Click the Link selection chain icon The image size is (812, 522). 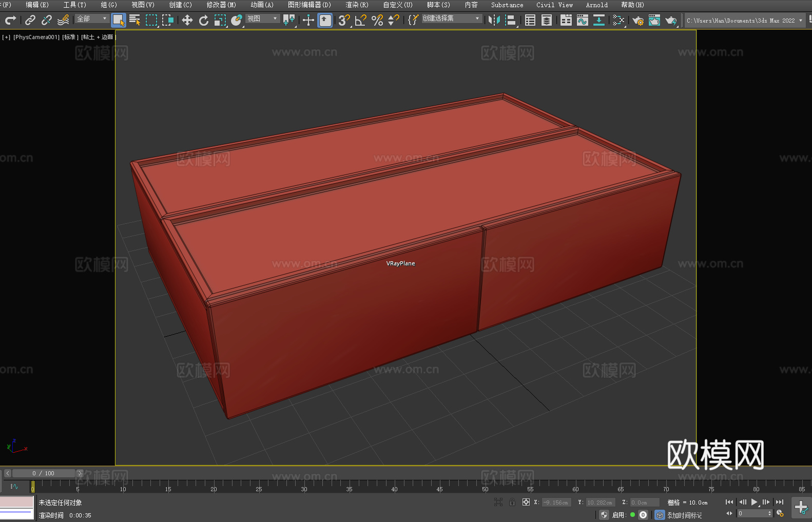(x=30, y=20)
